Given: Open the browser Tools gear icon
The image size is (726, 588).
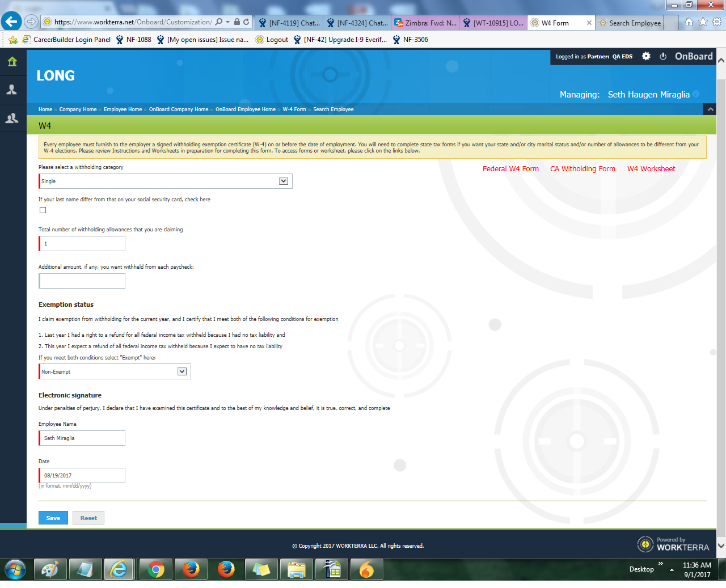Looking at the screenshot, I should pos(717,22).
